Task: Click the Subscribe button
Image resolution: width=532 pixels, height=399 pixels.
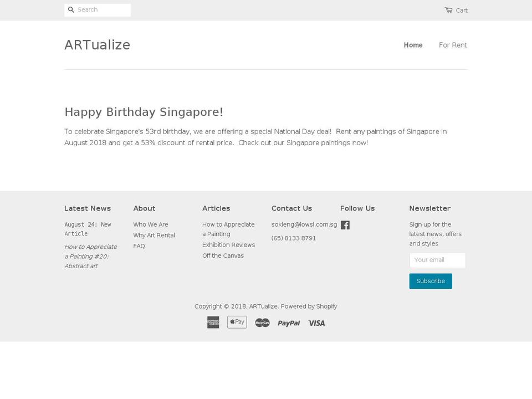Action: pyautogui.click(x=431, y=282)
